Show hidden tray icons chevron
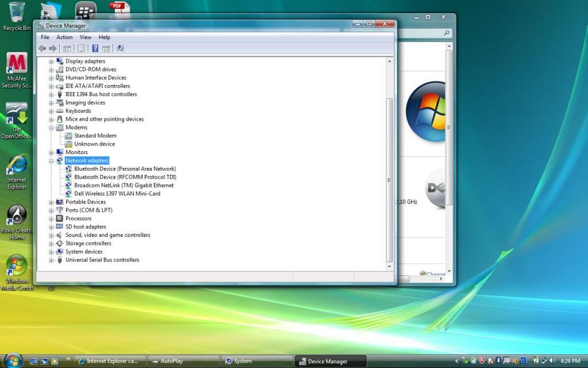588x368 pixels. click(457, 361)
